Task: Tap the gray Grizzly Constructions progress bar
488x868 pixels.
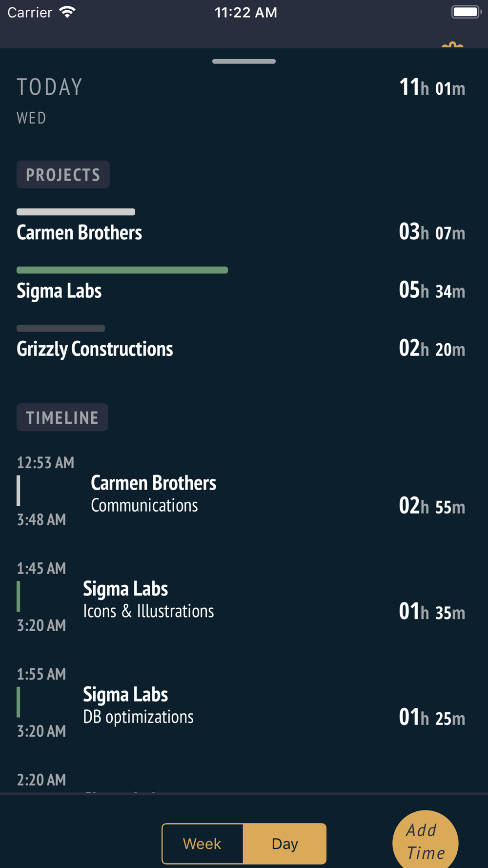Action: (x=61, y=328)
